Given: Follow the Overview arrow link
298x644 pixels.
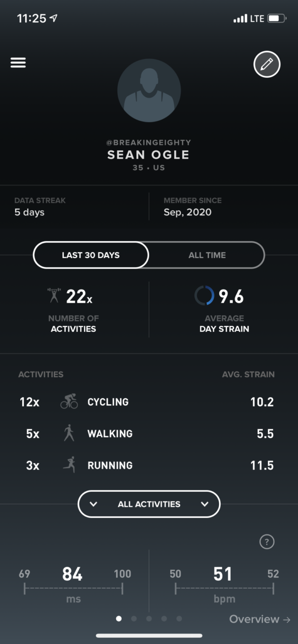Looking at the screenshot, I should tap(260, 619).
